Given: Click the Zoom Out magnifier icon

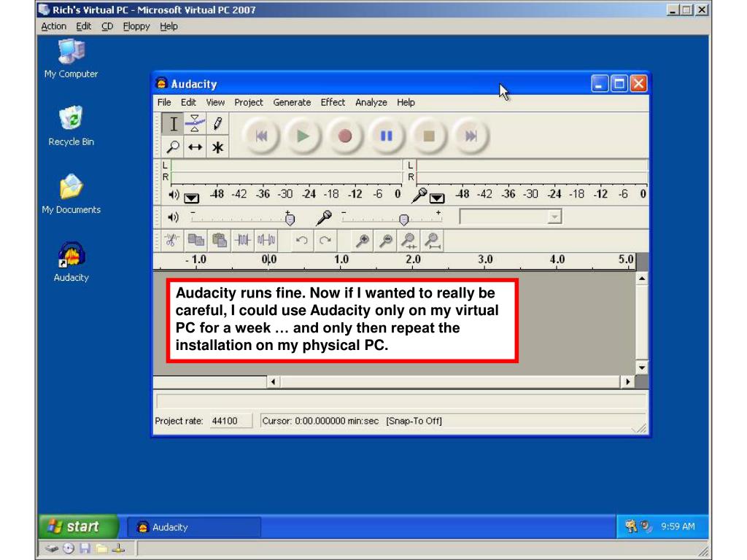Looking at the screenshot, I should 386,240.
